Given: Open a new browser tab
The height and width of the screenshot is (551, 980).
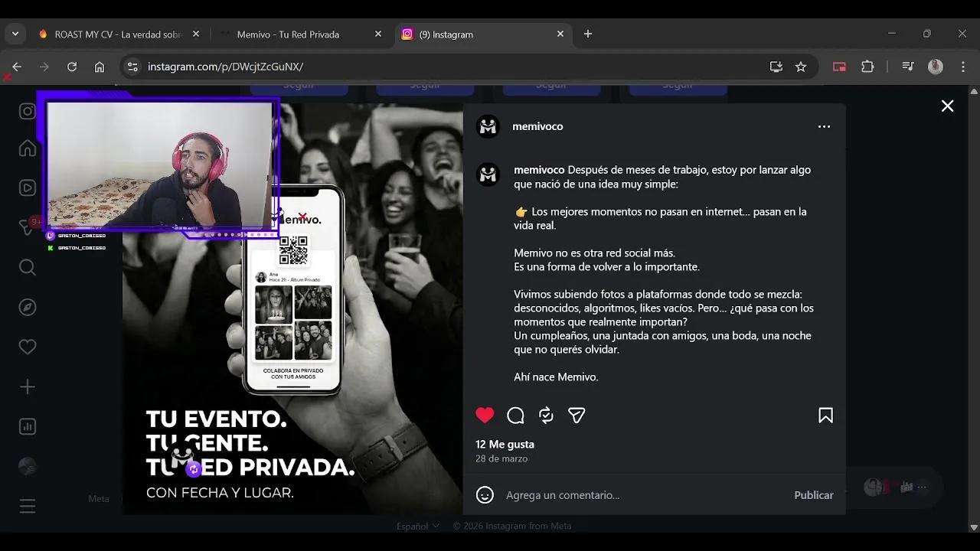Looking at the screenshot, I should pos(588,34).
